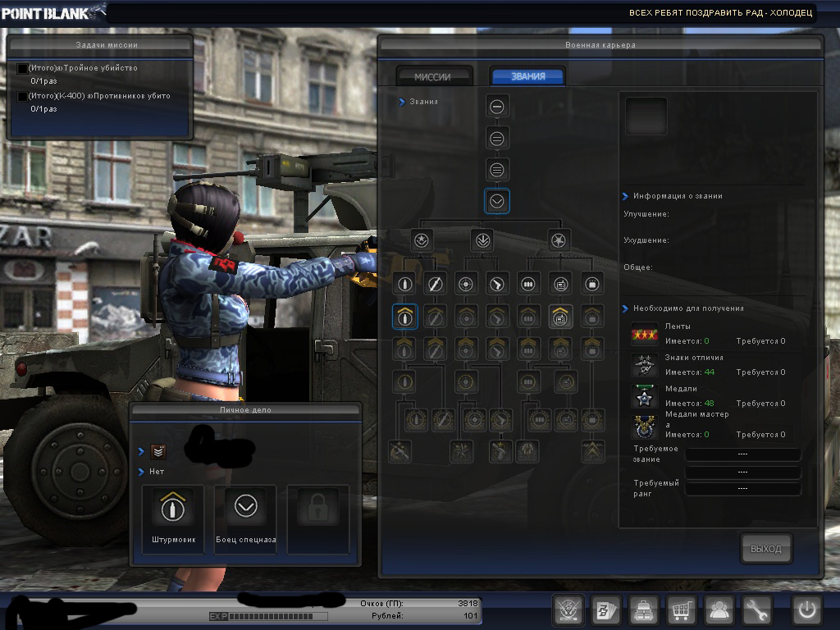Open the clan emblem menu in bottom bar
Viewport: 840px width, 630px height.
[x=568, y=610]
